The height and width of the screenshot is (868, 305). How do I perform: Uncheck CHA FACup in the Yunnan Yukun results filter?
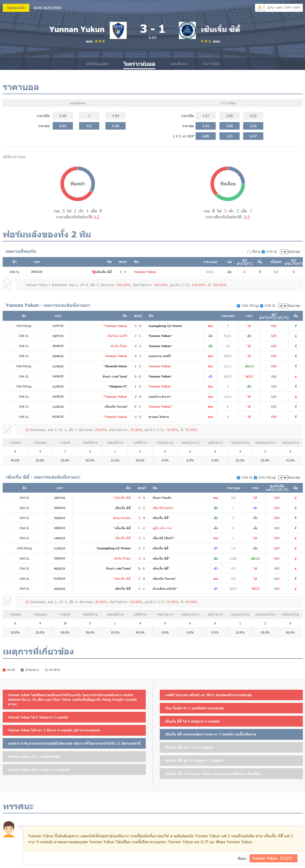point(239,306)
